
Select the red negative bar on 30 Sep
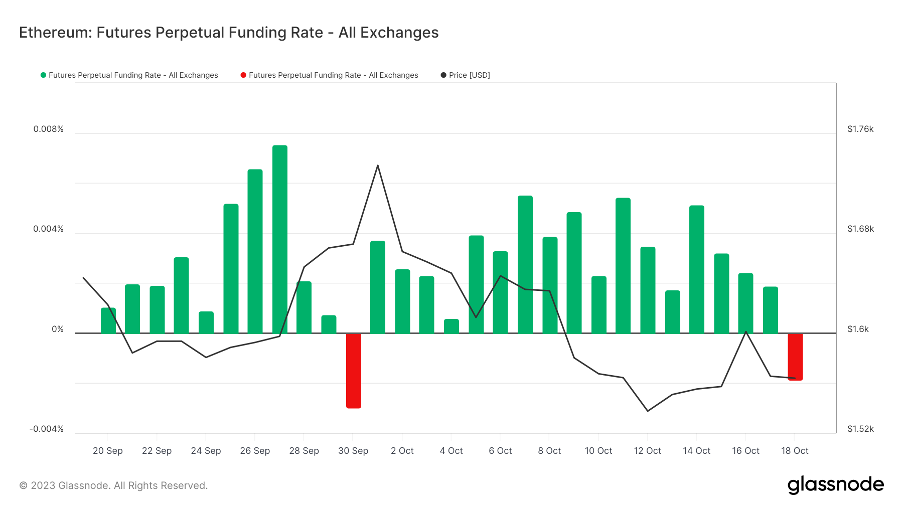[x=353, y=370]
